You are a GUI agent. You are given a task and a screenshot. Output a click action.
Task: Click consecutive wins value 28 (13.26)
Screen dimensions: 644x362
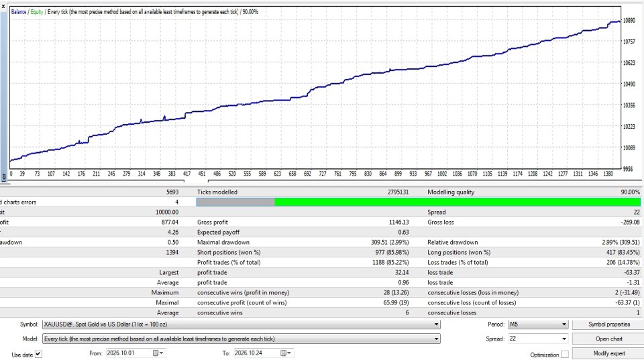click(396, 293)
